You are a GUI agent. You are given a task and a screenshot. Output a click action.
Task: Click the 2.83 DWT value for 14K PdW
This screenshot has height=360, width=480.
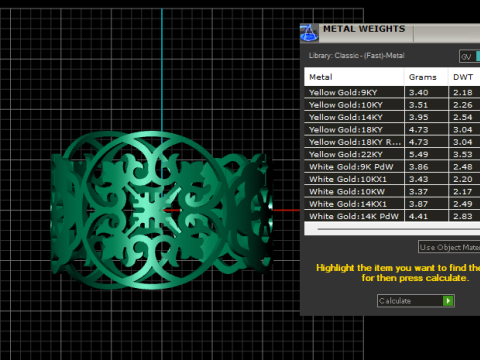(x=463, y=216)
